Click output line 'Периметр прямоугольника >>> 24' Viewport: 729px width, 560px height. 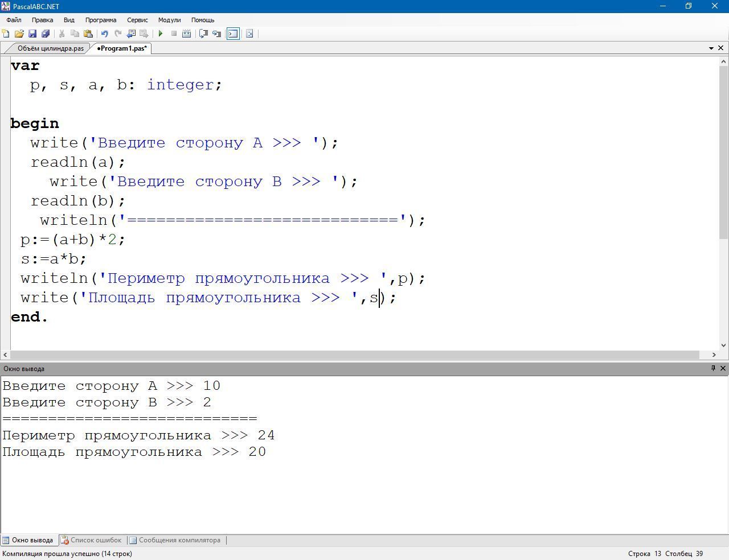tap(138, 435)
